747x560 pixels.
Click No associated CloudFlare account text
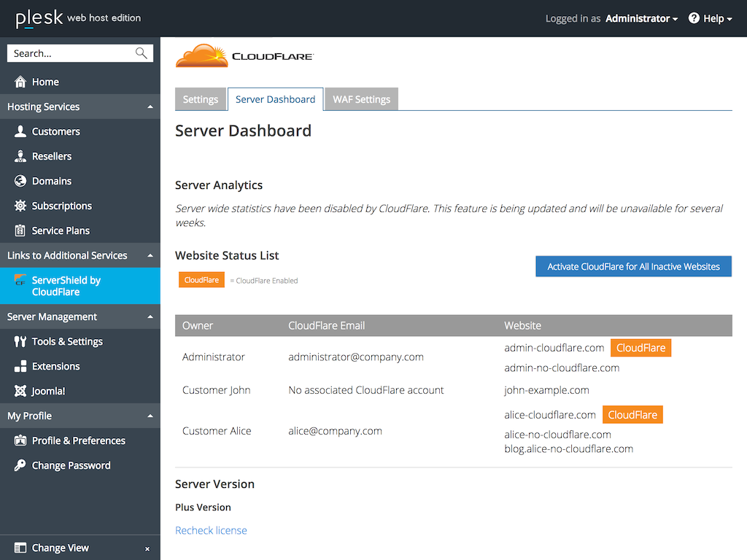[x=366, y=391]
